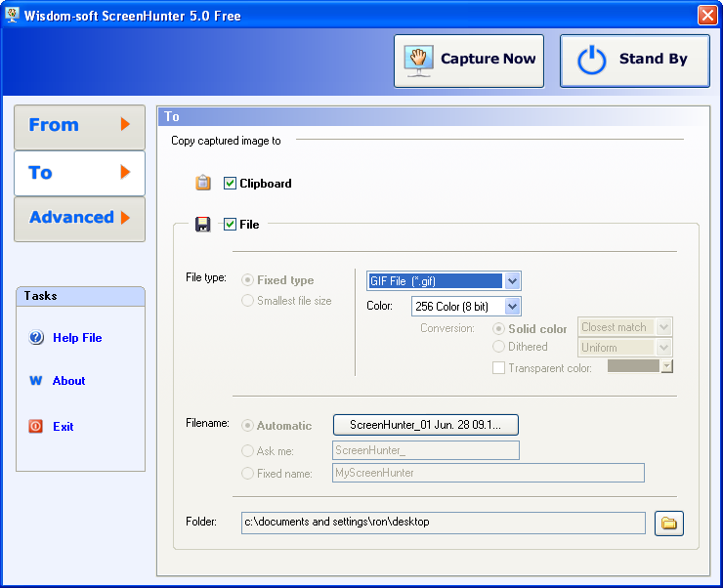Toggle the Clipboard checkbox
The image size is (723, 588).
coord(230,184)
